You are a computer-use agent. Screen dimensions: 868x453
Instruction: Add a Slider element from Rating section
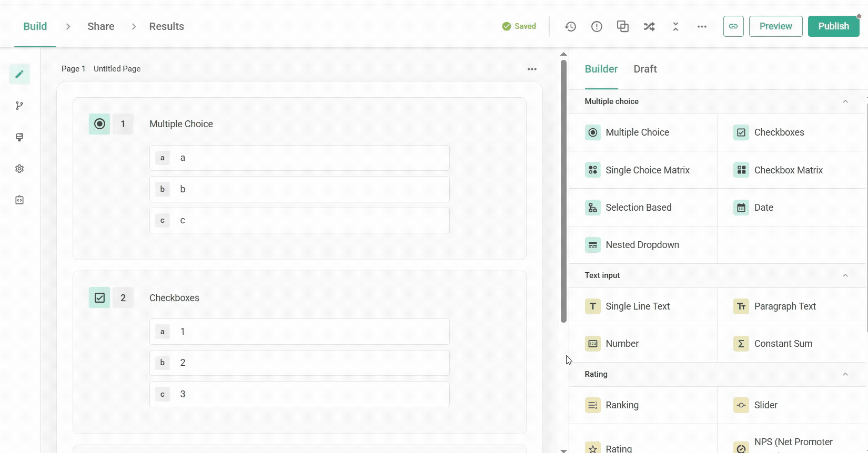765,405
